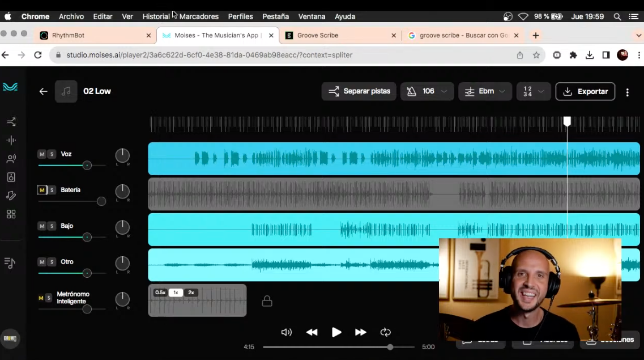Expand the 106 tempo dropdown
The width and height of the screenshot is (644, 360).
(x=427, y=91)
